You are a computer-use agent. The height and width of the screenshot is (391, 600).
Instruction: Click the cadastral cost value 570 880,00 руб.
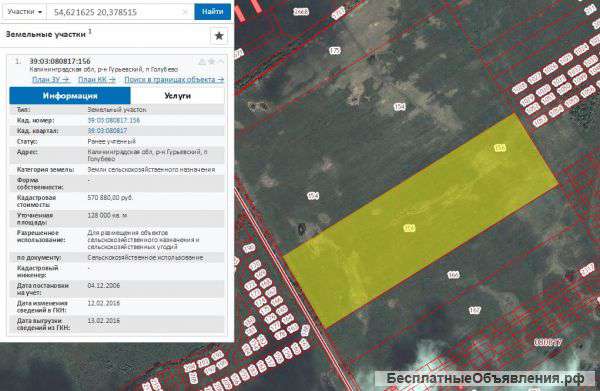pos(110,198)
